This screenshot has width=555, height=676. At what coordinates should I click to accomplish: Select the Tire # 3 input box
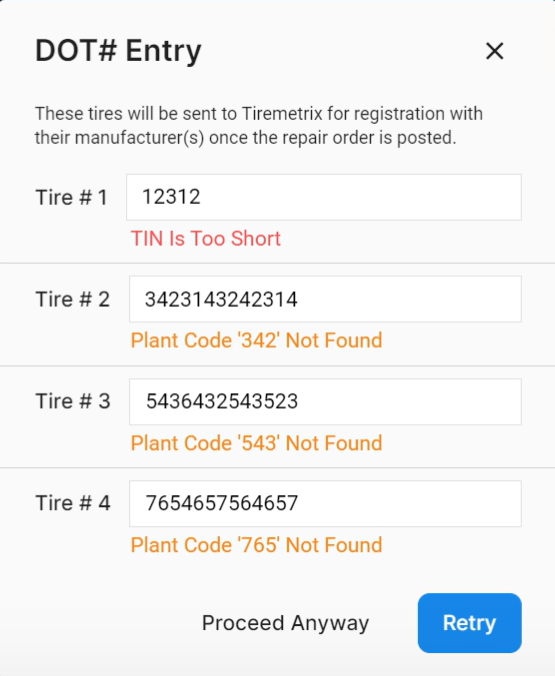[325, 402]
